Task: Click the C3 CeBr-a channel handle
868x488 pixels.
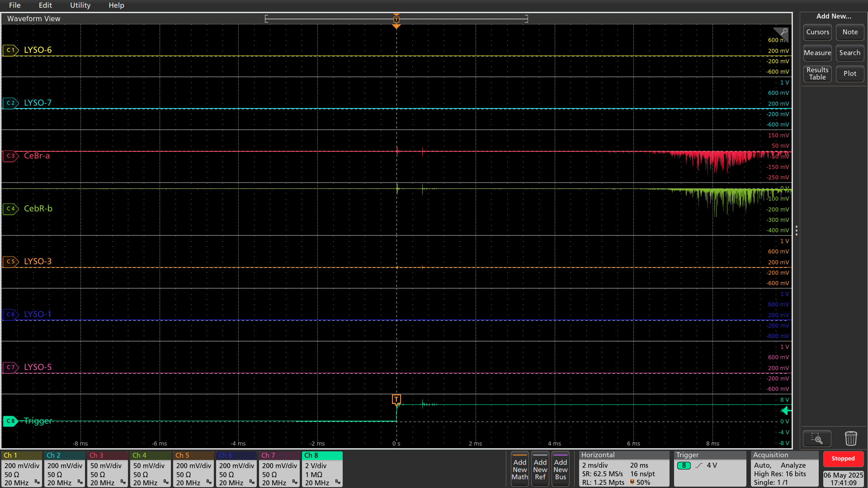Action: point(10,156)
